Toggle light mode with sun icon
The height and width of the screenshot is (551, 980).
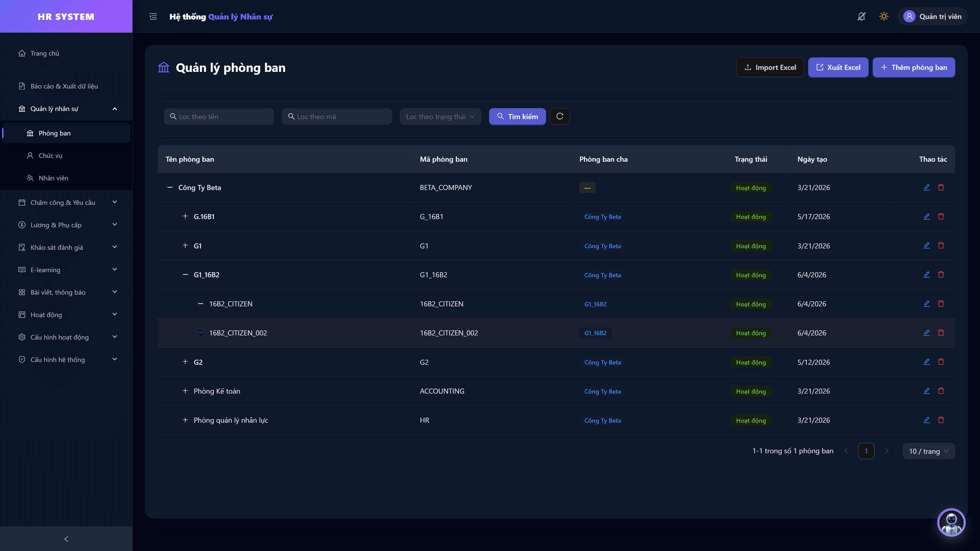coord(884,16)
